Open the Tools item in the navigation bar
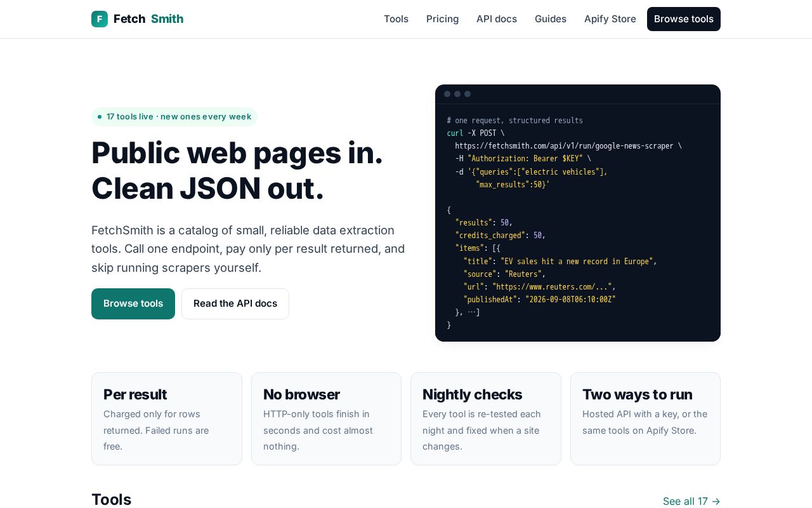 [x=396, y=19]
